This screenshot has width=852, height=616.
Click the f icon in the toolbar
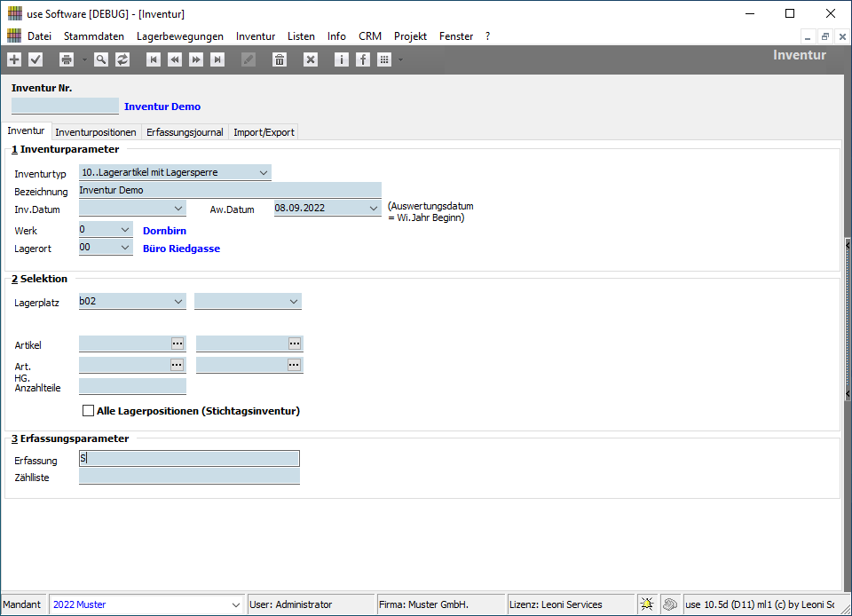click(362, 59)
